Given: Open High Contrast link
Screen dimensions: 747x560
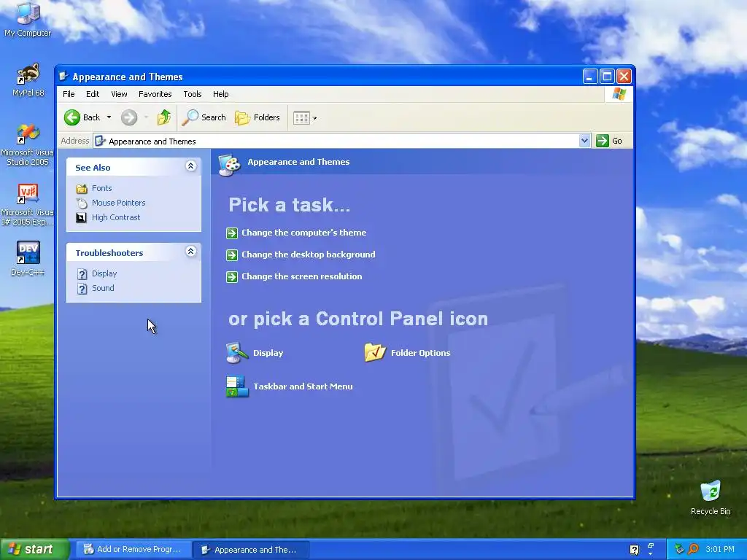Looking at the screenshot, I should (116, 217).
